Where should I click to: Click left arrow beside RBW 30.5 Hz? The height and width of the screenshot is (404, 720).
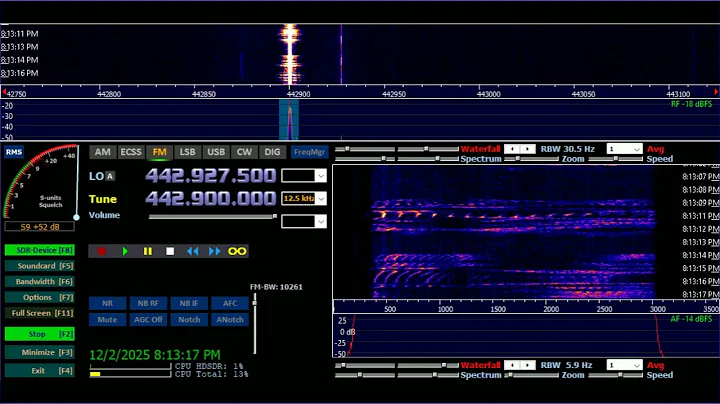coord(512,149)
